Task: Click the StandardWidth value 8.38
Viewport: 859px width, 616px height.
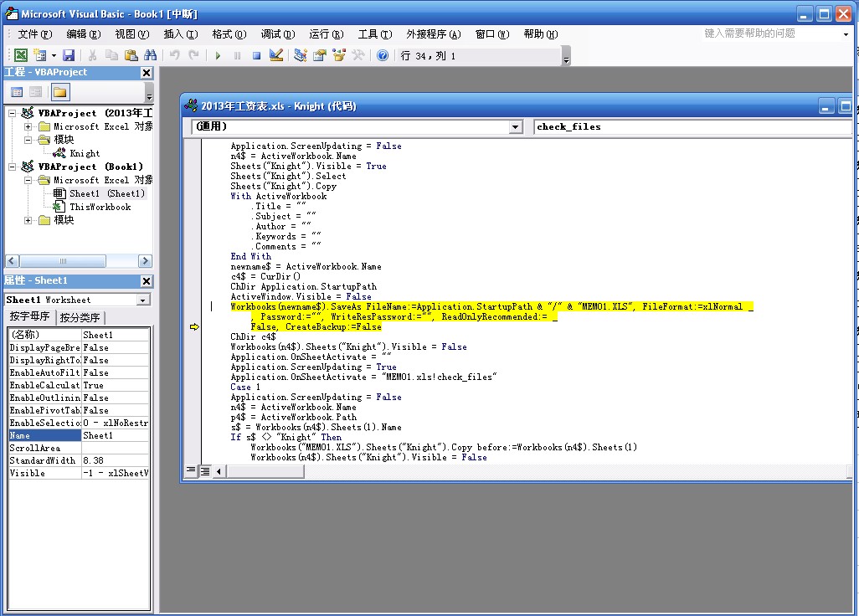Action: pyautogui.click(x=116, y=460)
